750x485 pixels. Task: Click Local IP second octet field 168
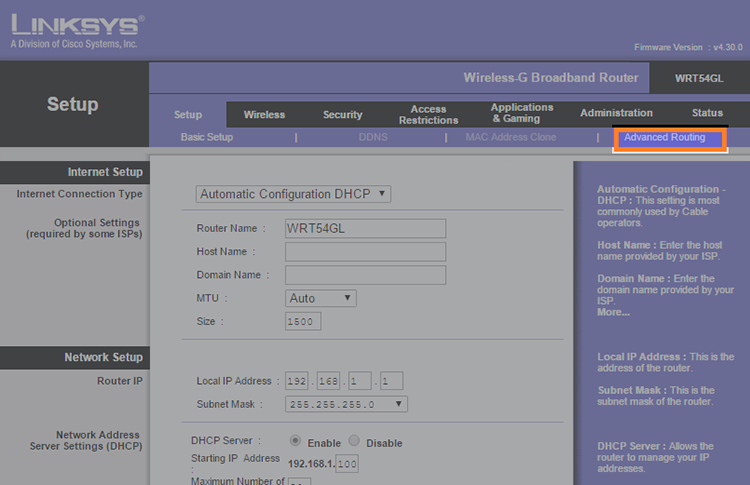click(x=328, y=381)
